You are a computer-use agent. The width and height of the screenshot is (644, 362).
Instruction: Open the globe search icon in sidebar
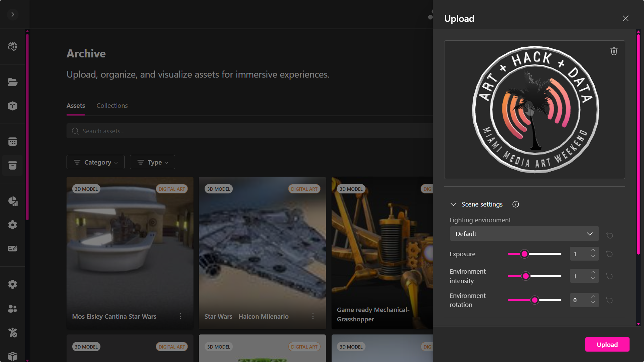click(x=13, y=46)
